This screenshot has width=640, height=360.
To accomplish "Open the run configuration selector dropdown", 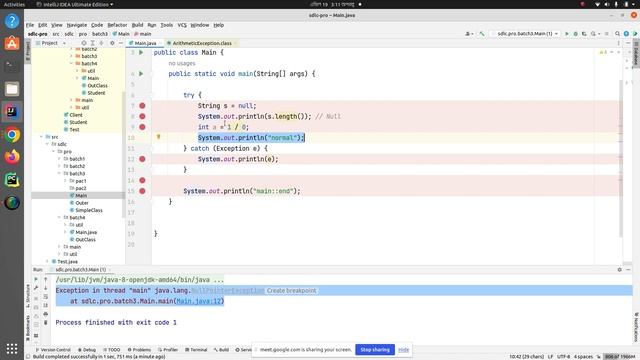I will tap(527, 34).
